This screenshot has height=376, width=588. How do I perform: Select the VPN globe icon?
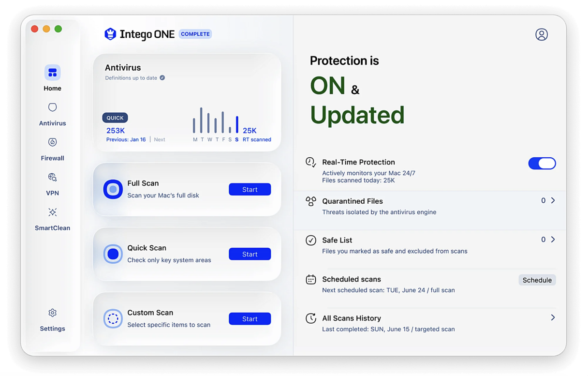(x=52, y=177)
